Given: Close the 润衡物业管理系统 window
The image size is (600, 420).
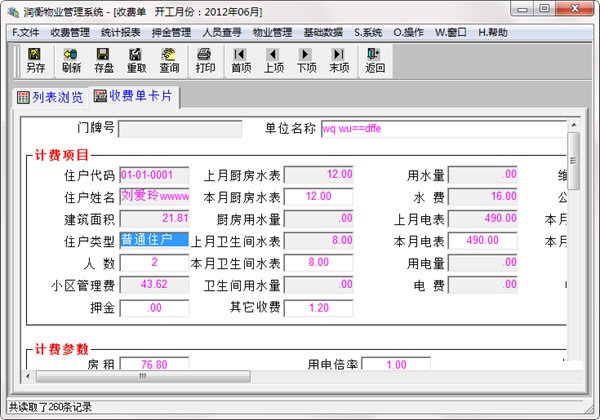Looking at the screenshot, I should click(x=574, y=9).
